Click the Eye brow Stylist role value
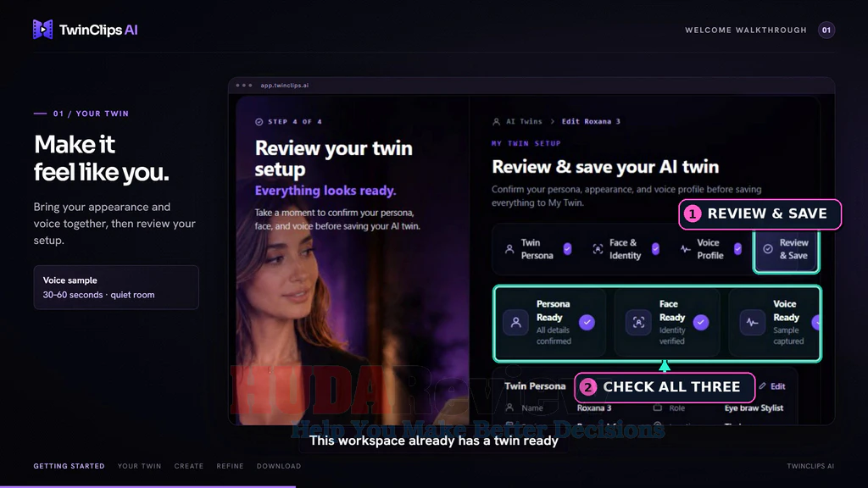The height and width of the screenshot is (488, 868). tap(754, 408)
